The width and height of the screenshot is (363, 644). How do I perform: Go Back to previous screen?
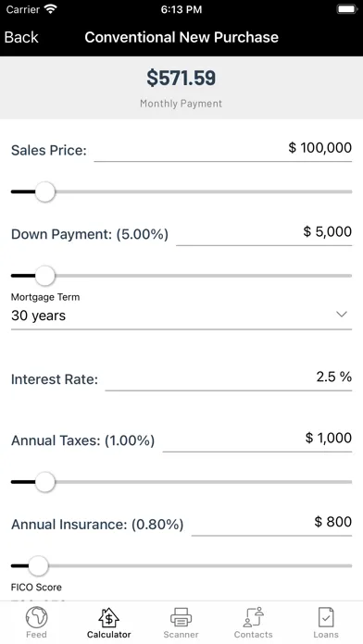coord(21,37)
